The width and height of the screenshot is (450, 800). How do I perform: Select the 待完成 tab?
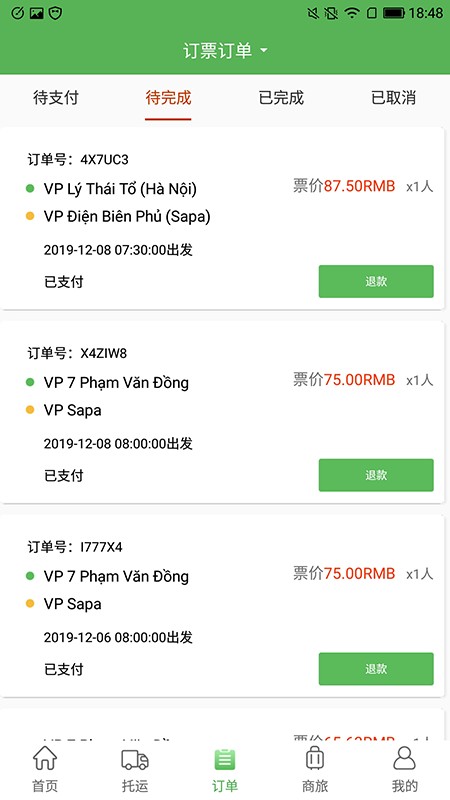[x=168, y=97]
